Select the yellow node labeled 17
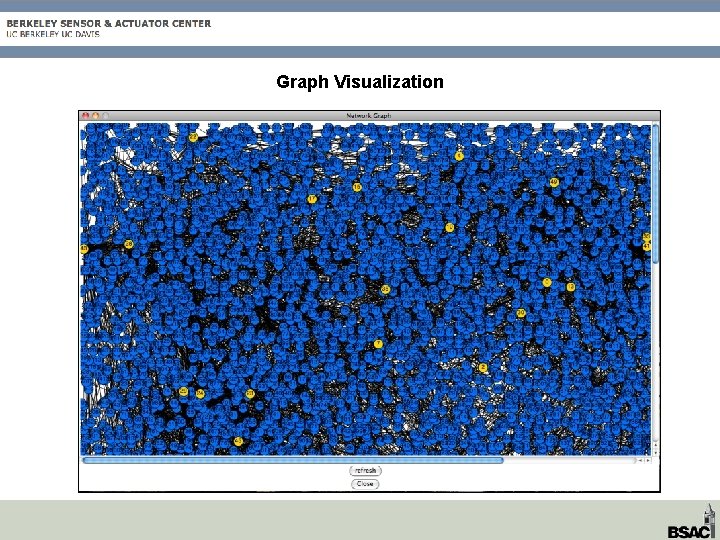 click(x=312, y=199)
